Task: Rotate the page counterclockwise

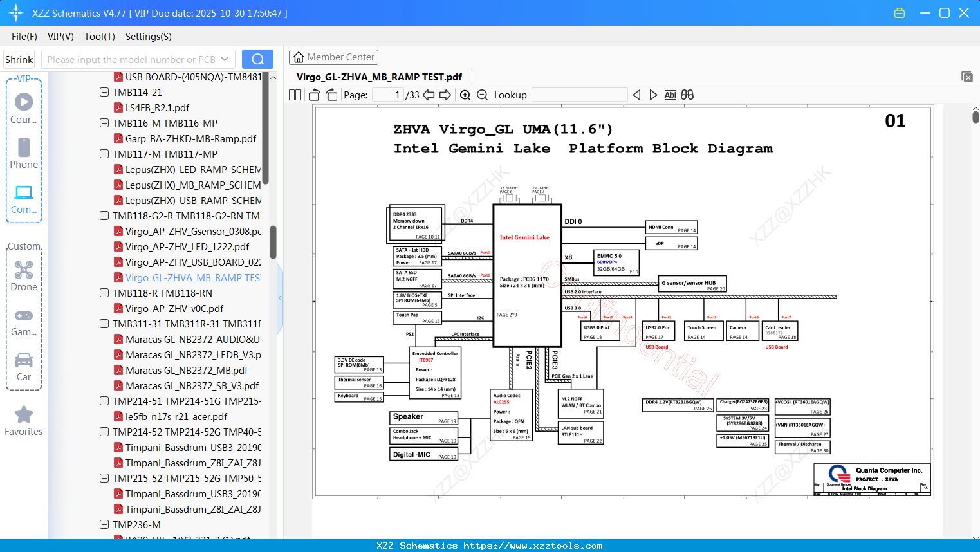Action: 314,95
